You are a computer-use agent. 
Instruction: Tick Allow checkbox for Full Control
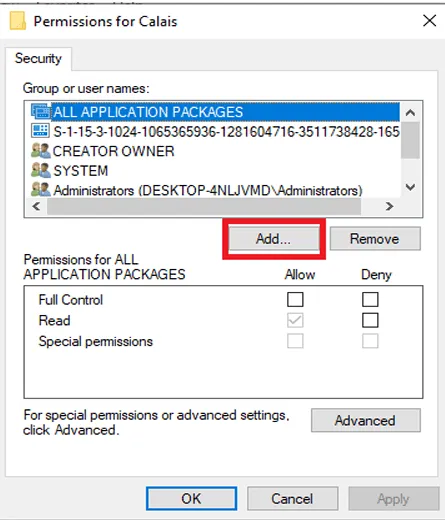coord(295,299)
